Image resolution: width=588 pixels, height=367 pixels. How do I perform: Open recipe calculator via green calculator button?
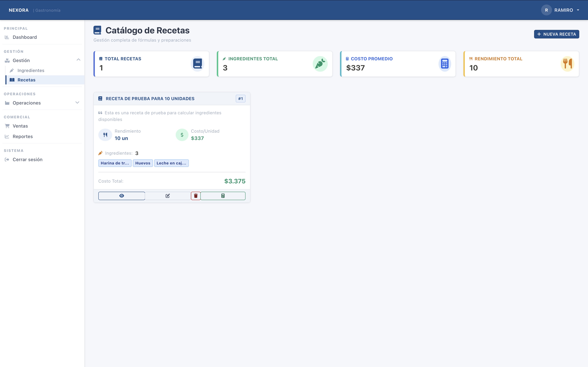(x=223, y=196)
